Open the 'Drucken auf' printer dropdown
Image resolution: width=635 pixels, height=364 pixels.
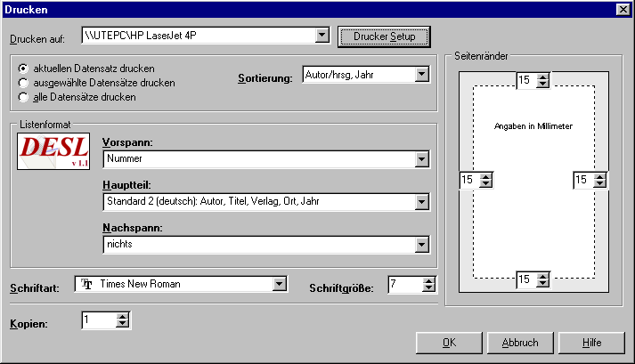[322, 36]
